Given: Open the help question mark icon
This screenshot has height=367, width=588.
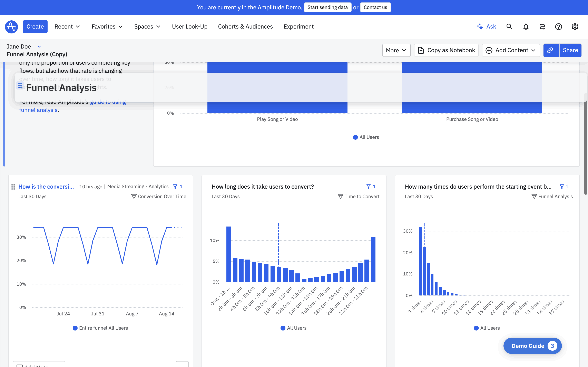Looking at the screenshot, I should tap(558, 27).
